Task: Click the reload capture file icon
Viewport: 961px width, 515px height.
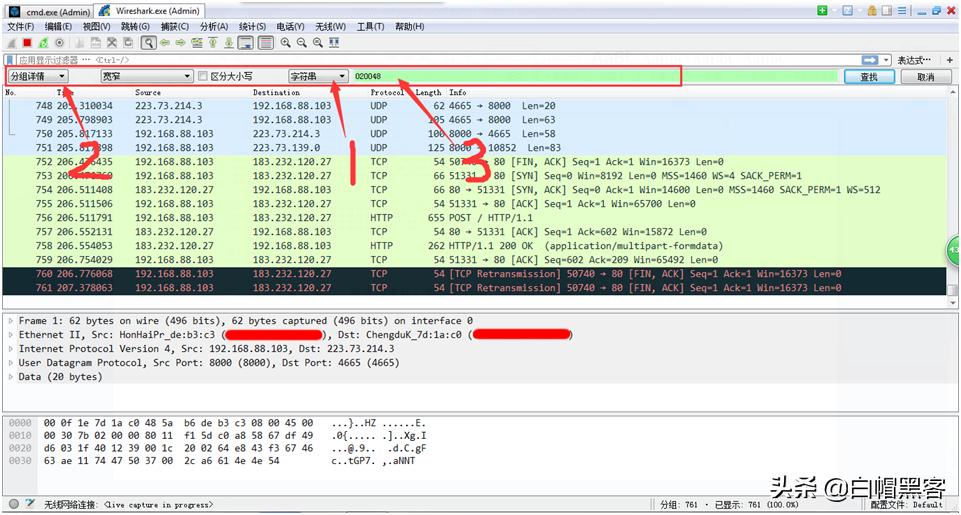Action: (x=129, y=43)
